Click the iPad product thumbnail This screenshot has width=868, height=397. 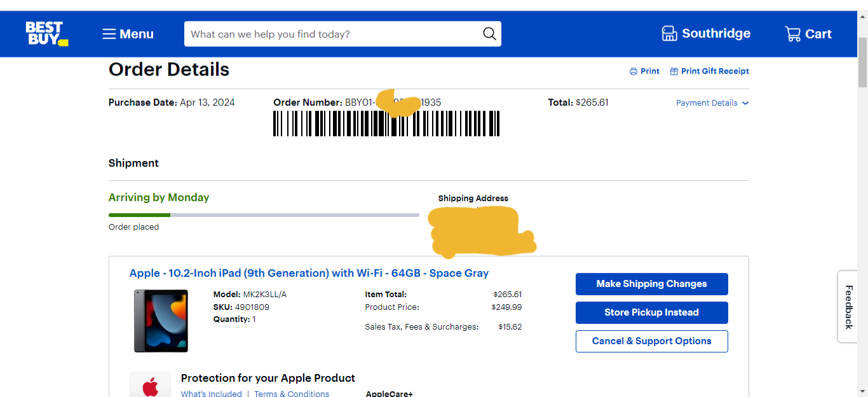[x=161, y=321]
